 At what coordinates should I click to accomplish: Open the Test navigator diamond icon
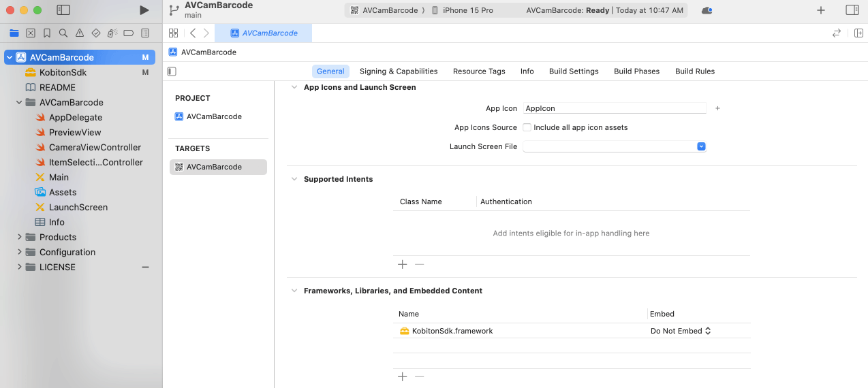pos(96,33)
